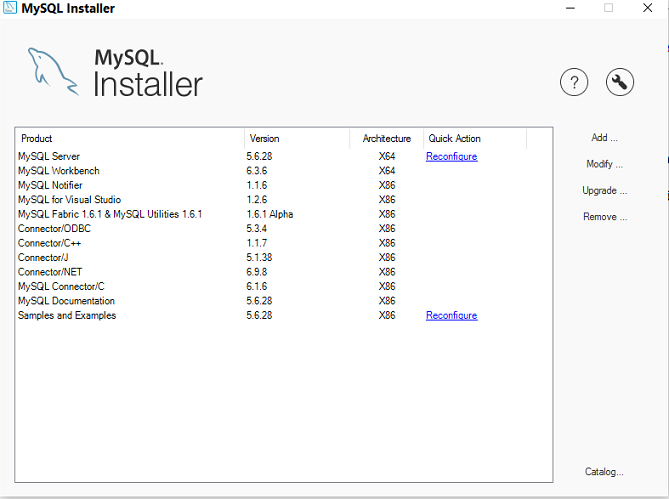Open the help question mark icon
Image resolution: width=669 pixels, height=499 pixels.
pos(574,82)
